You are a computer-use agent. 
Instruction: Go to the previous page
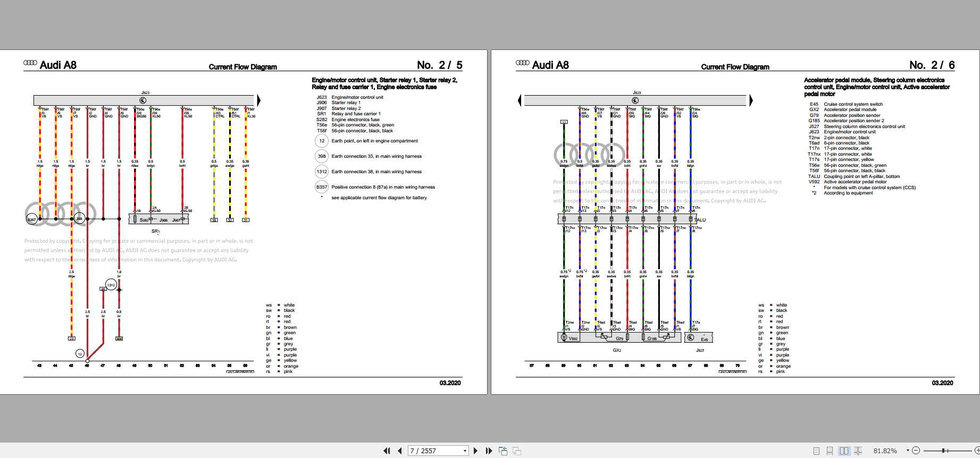tap(400, 451)
